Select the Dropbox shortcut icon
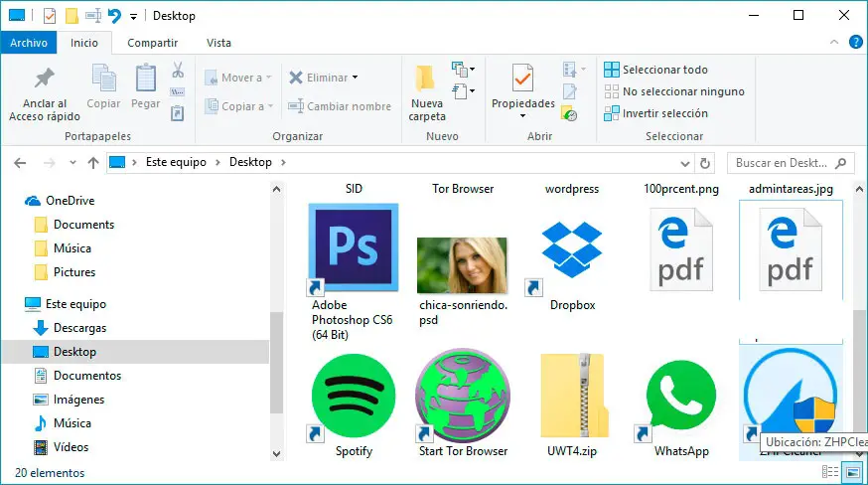The height and width of the screenshot is (485, 868). [572, 249]
